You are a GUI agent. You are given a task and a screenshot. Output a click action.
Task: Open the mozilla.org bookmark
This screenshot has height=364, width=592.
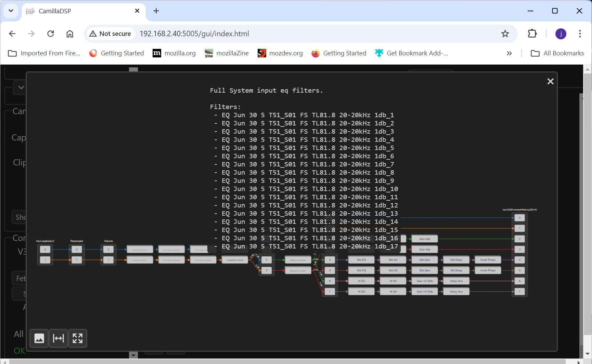point(175,53)
